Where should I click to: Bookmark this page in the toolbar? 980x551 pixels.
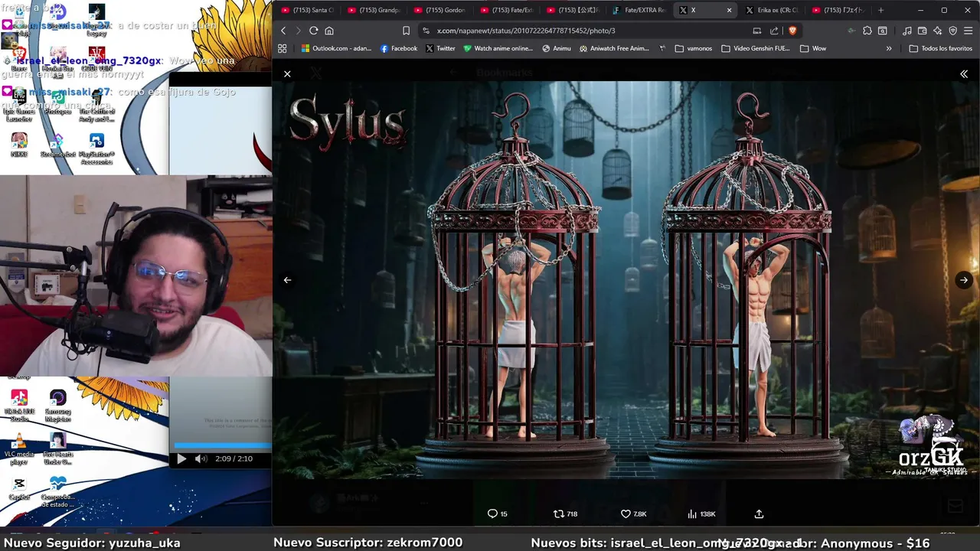(407, 31)
